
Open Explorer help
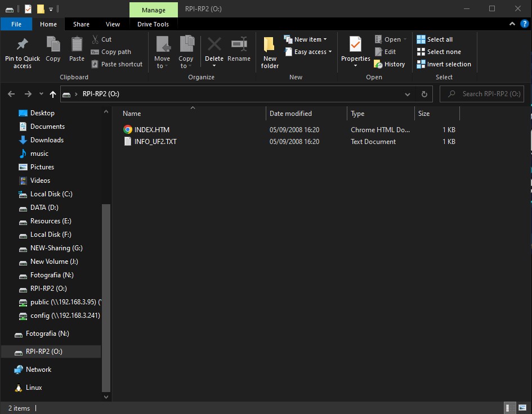click(525, 24)
